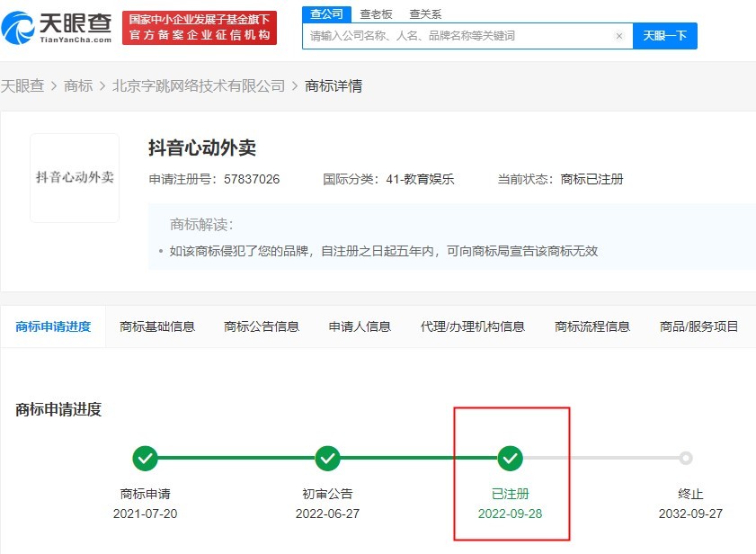Select the 已注册 stage label
Image resolution: width=756 pixels, height=554 pixels.
click(510, 494)
